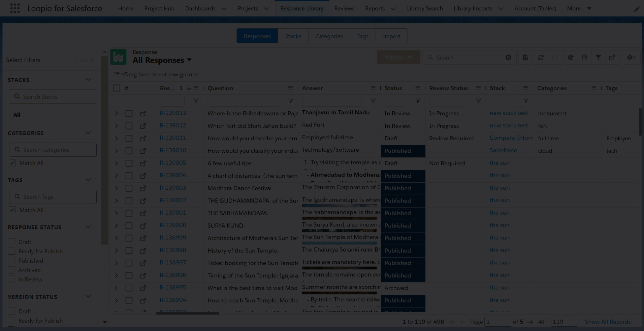Open the palette theme icon in toolbar
This screenshot has height=331, width=644.
pyautogui.click(x=571, y=58)
